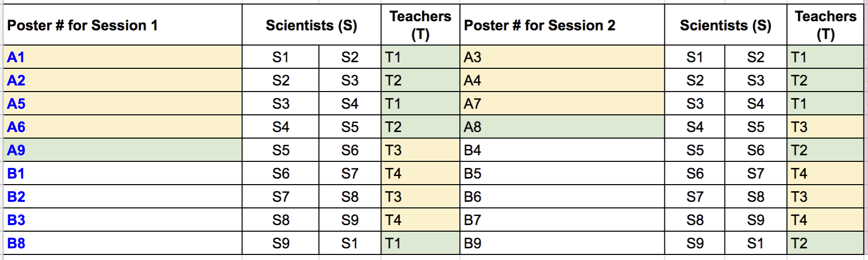This screenshot has height=260, width=868.
Task: Open the A6 poster link
Action: coord(16,127)
